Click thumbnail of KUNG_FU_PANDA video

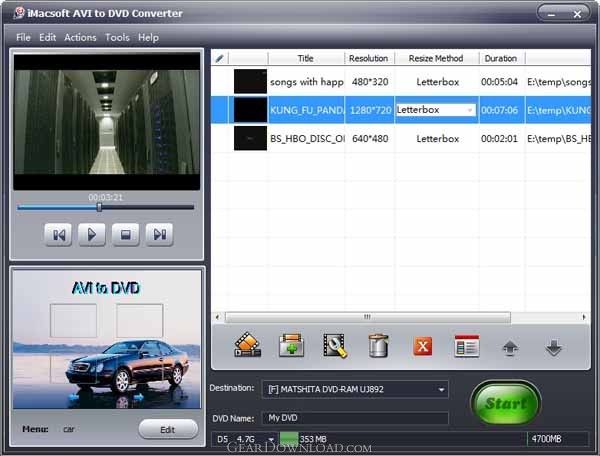pos(250,110)
